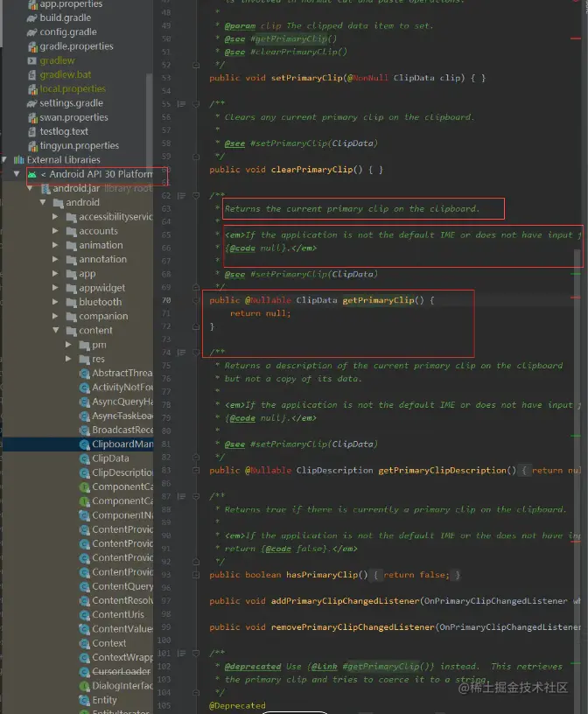Toggle rendered doc view at line 55
Viewport: 588px width, 714px height.
(181, 104)
